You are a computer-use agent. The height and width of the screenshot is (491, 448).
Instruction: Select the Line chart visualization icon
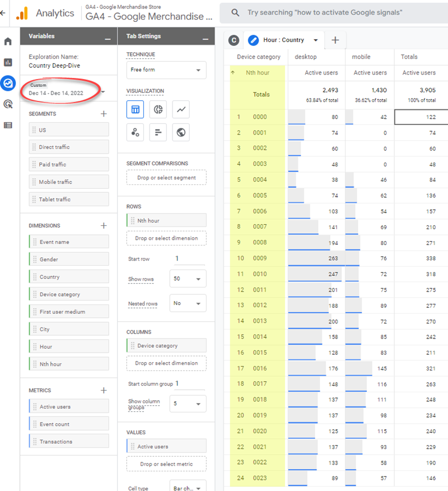pos(181,109)
